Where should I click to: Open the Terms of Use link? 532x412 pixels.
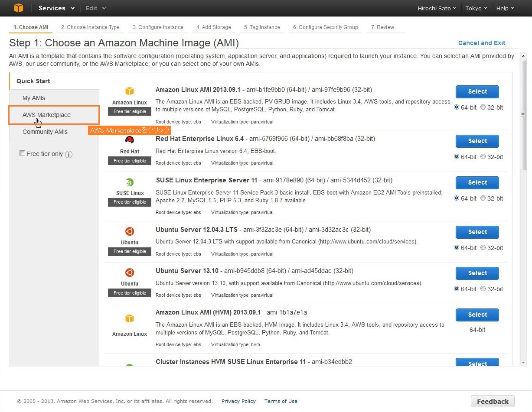pyautogui.click(x=281, y=401)
